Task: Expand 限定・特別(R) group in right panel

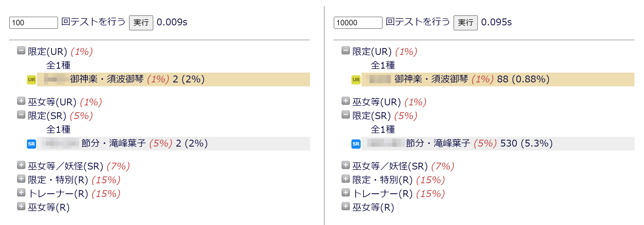Action: [x=346, y=179]
